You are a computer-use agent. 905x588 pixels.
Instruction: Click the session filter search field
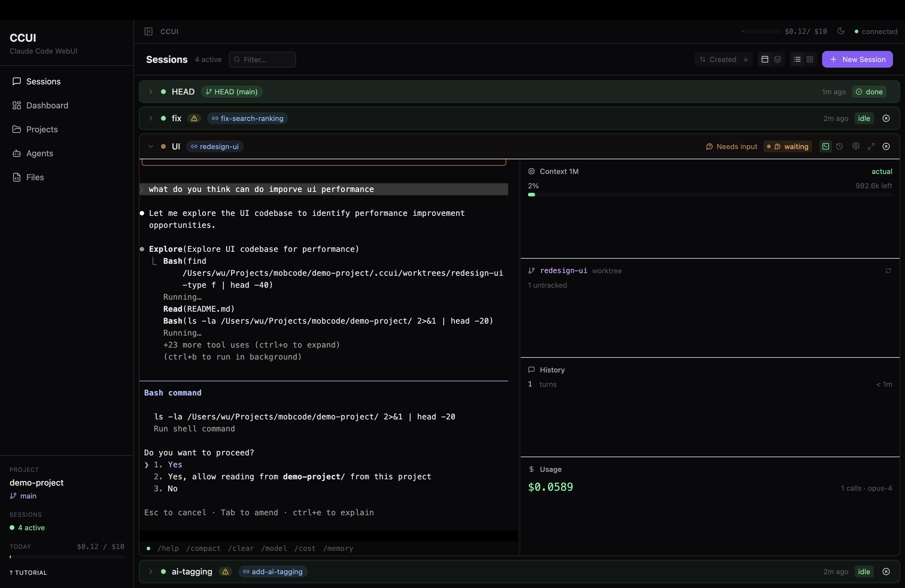coord(262,60)
